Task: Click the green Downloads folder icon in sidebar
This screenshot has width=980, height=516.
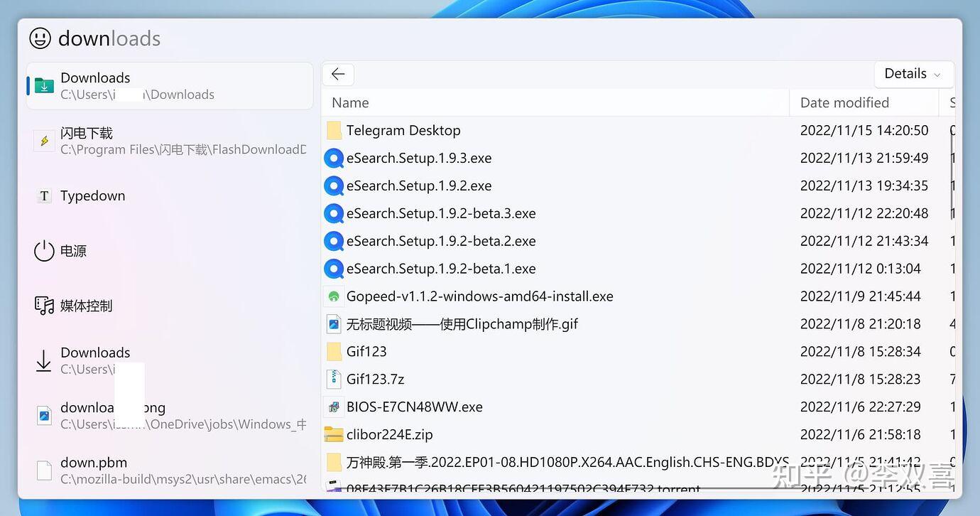Action: tap(43, 85)
